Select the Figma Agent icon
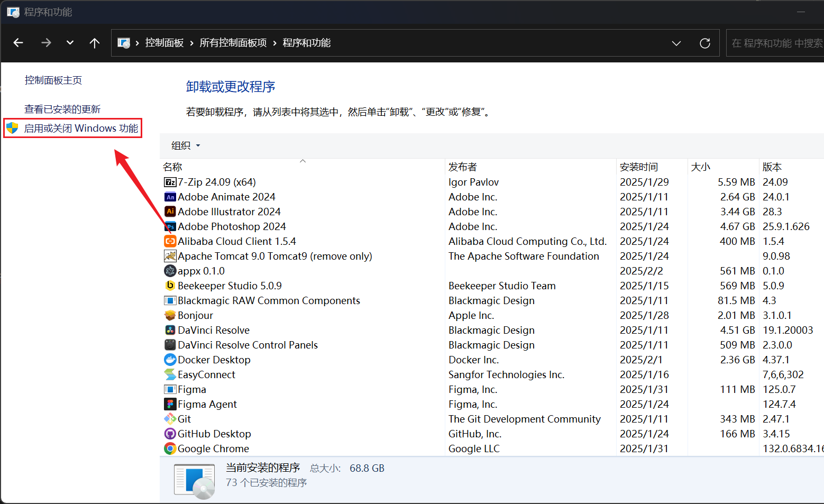This screenshot has height=504, width=824. pyautogui.click(x=170, y=405)
